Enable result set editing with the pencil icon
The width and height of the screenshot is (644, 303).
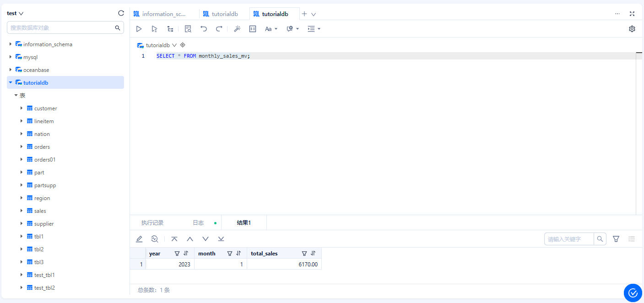coord(139,238)
